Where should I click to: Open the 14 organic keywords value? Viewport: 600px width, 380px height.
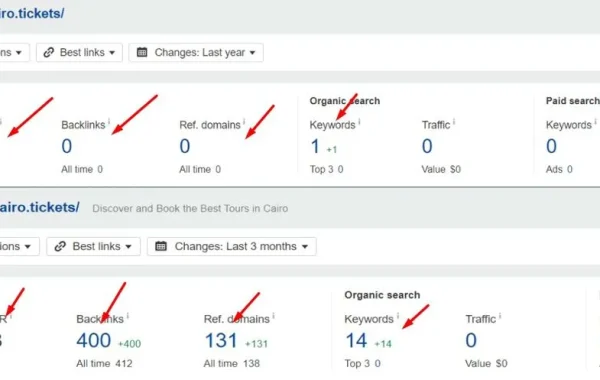coord(356,340)
